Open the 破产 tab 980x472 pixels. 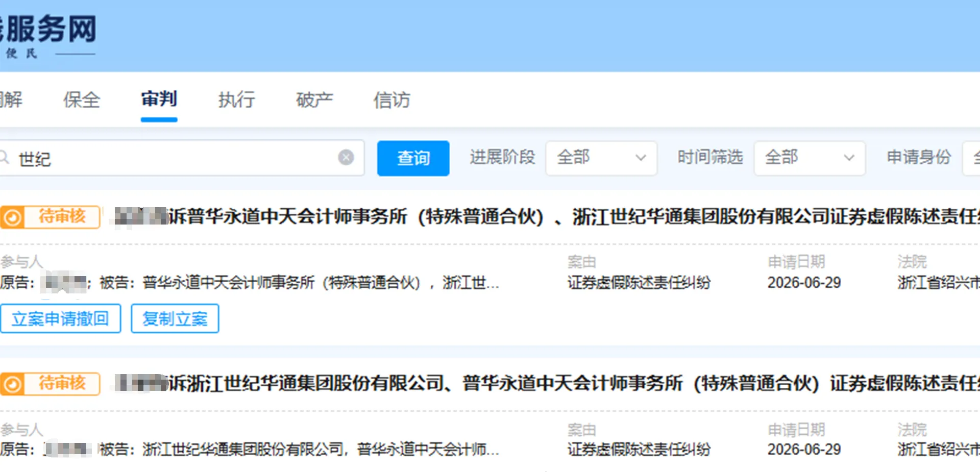click(x=314, y=100)
